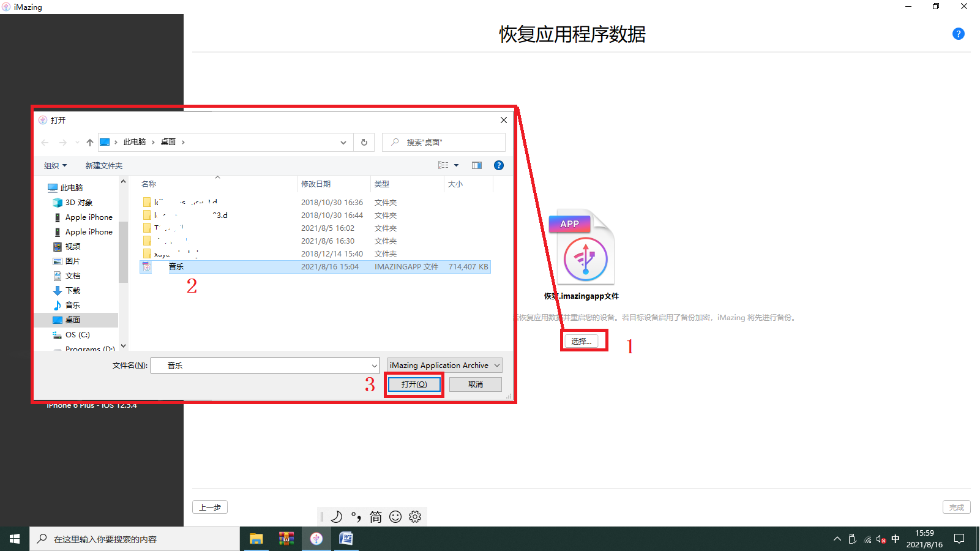Open Word from taskbar

point(346,539)
